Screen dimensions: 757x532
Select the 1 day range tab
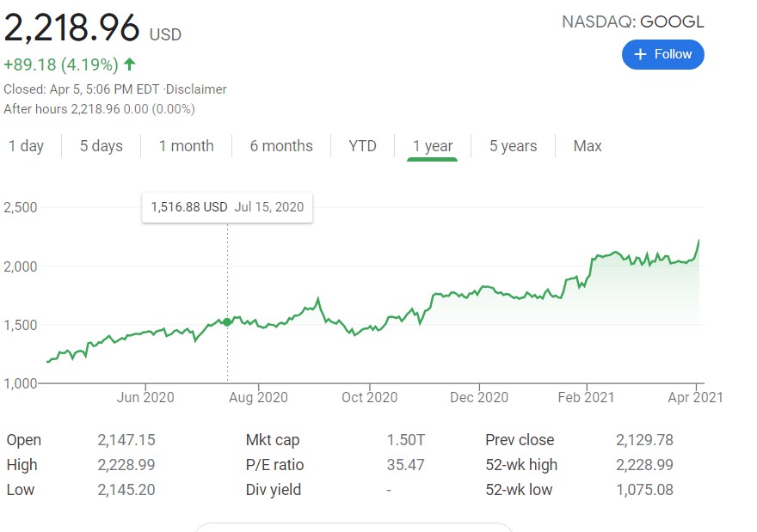26,146
